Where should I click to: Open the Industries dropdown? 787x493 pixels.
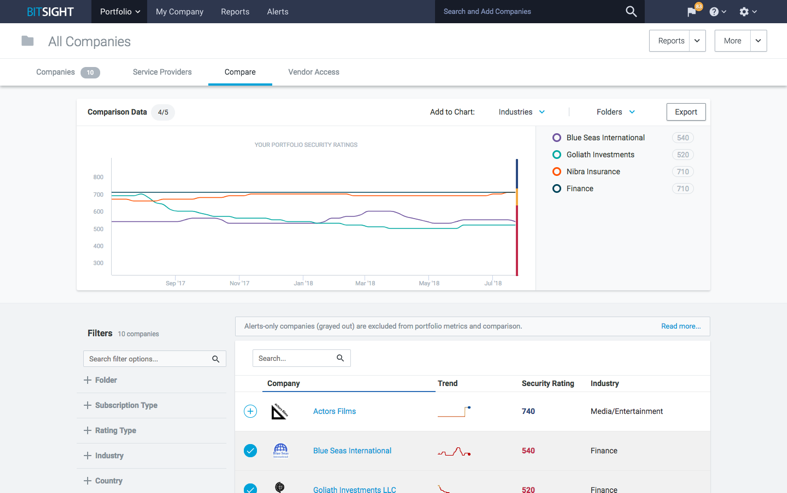tap(521, 112)
